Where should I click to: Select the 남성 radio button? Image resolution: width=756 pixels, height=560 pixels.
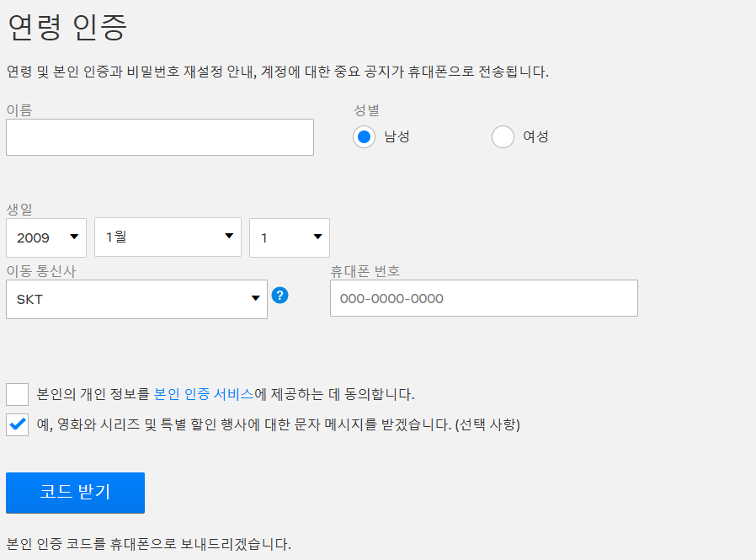tap(364, 137)
